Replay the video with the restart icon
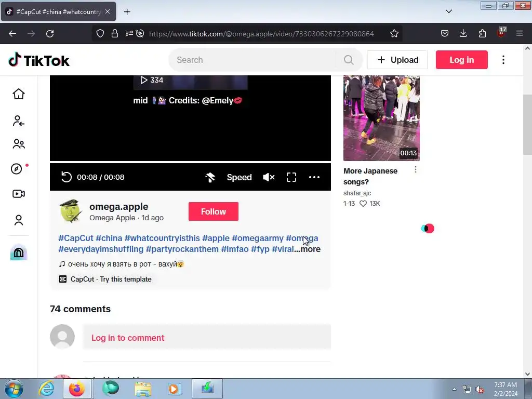 [66, 177]
